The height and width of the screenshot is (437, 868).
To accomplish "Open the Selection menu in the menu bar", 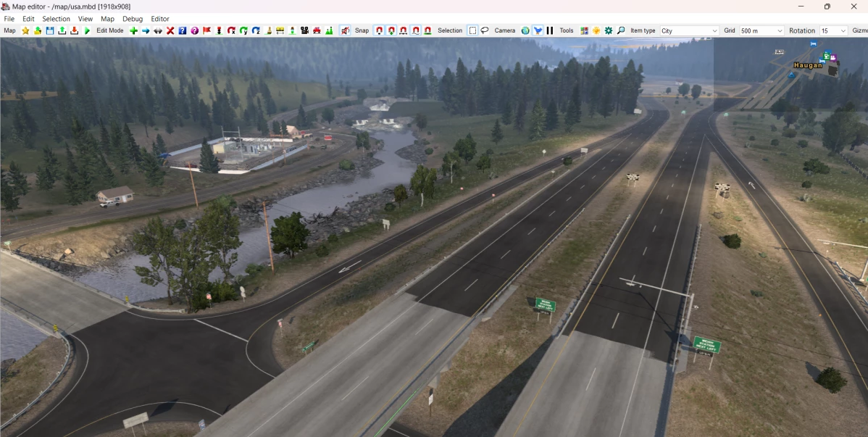I will click(x=56, y=19).
